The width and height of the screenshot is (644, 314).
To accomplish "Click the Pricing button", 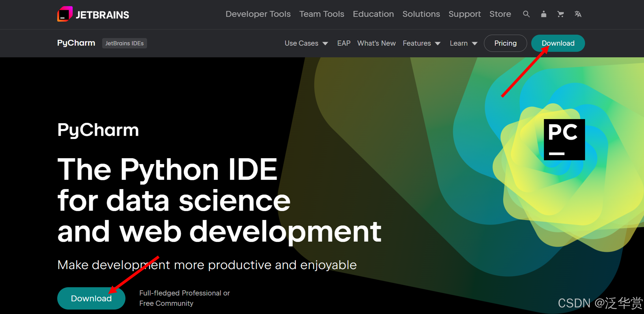I will tap(505, 43).
